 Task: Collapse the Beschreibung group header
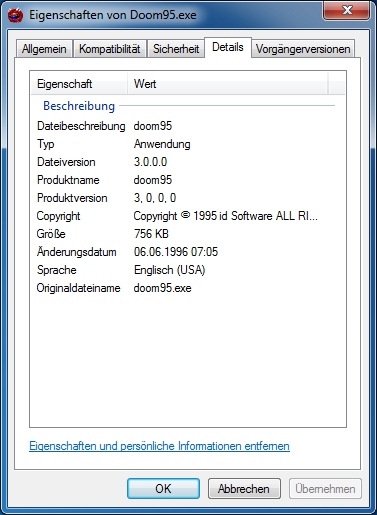(79, 106)
